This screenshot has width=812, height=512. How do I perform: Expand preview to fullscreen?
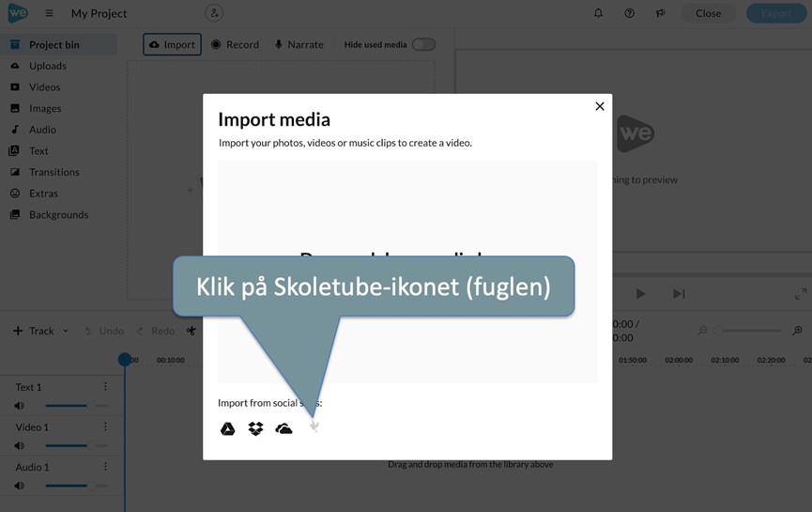(x=801, y=294)
